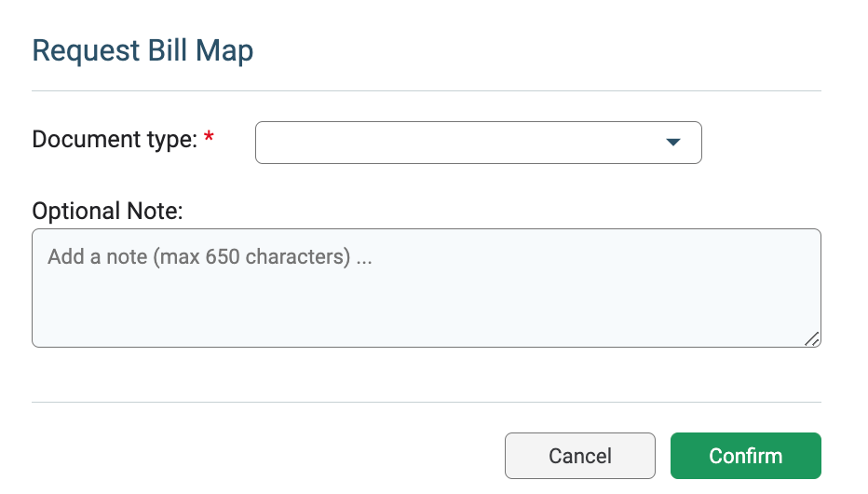Click the red required asterisk
Viewport: 868px width, 494px height.
[x=209, y=136]
